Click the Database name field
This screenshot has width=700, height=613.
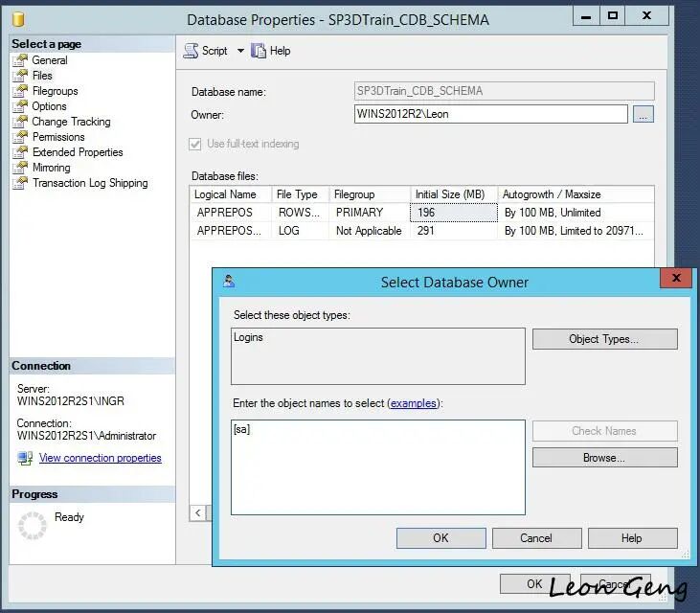point(505,91)
